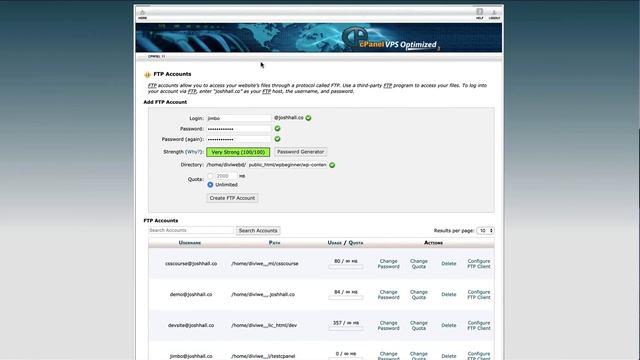Click the Very Strong strength meter
This screenshot has height=360, width=640.
pyautogui.click(x=238, y=152)
